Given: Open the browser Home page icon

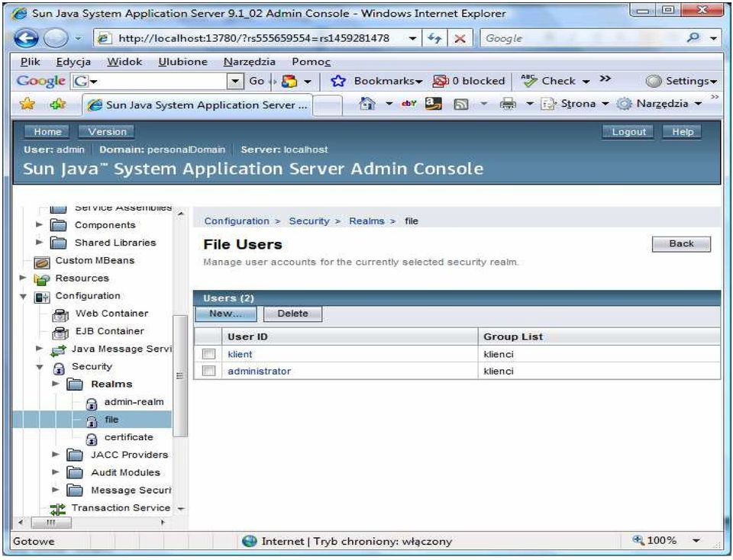Looking at the screenshot, I should point(367,103).
